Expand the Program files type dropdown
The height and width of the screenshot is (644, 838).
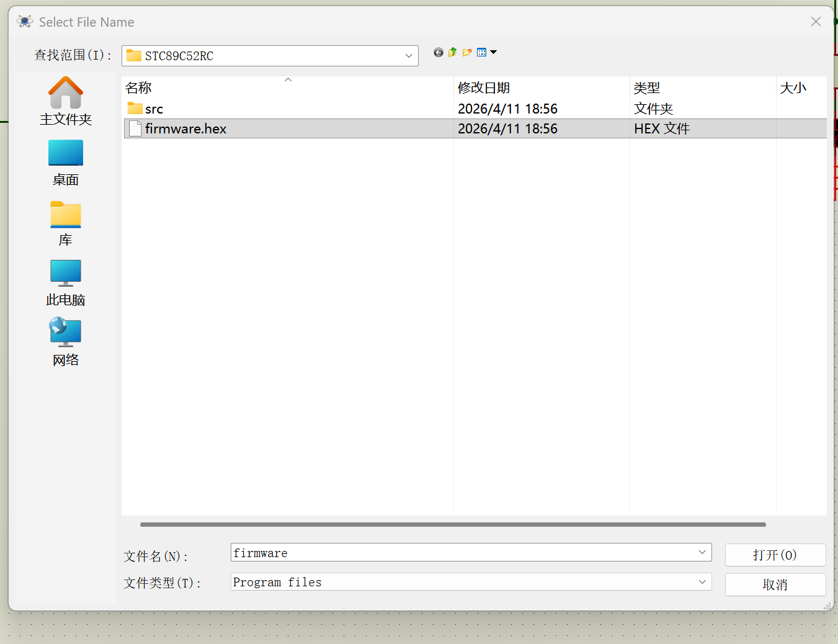[702, 582]
